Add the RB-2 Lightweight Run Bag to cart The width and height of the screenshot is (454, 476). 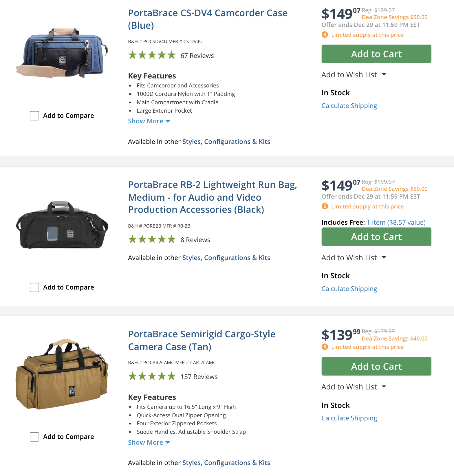click(376, 237)
